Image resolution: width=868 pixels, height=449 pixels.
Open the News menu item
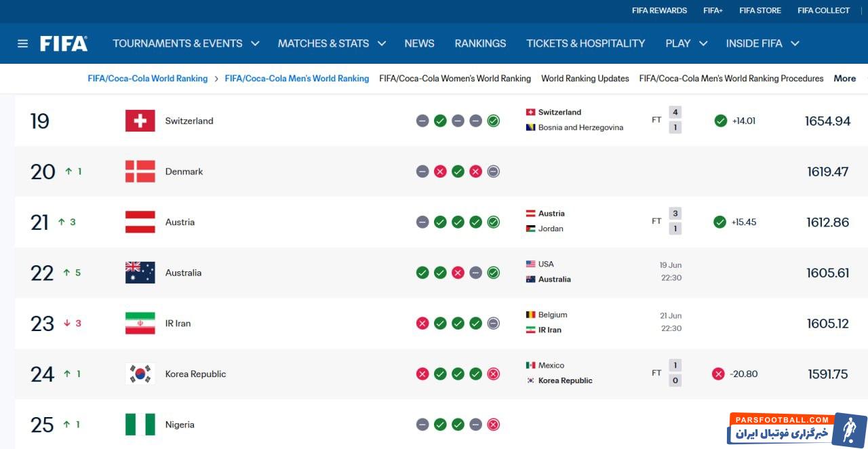419,43
